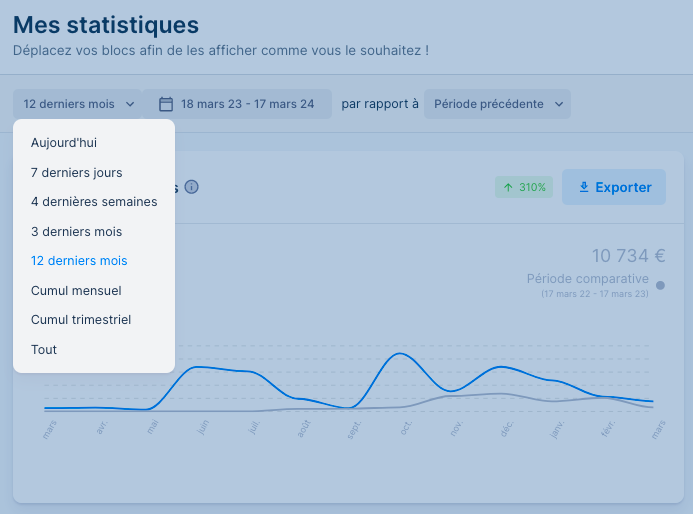Viewport: 693px width, 514px height.
Task: Select Cumul mensuel option
Action: point(94,291)
